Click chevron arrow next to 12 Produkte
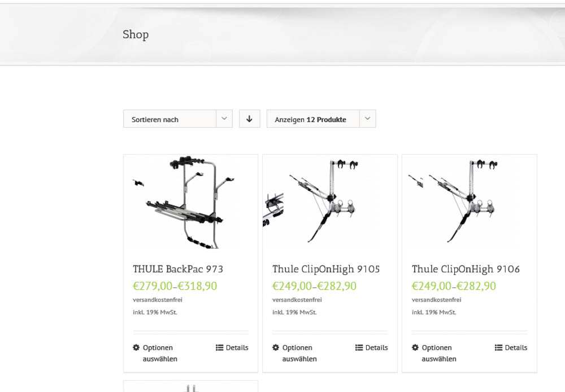The width and height of the screenshot is (565, 392). pos(368,119)
